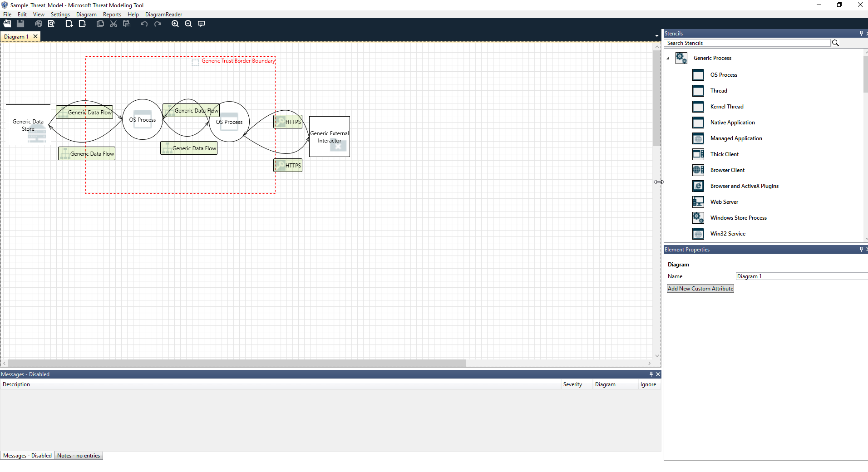The width and height of the screenshot is (868, 472).
Task: Select the Generic External Interactor element
Action: coord(330,137)
